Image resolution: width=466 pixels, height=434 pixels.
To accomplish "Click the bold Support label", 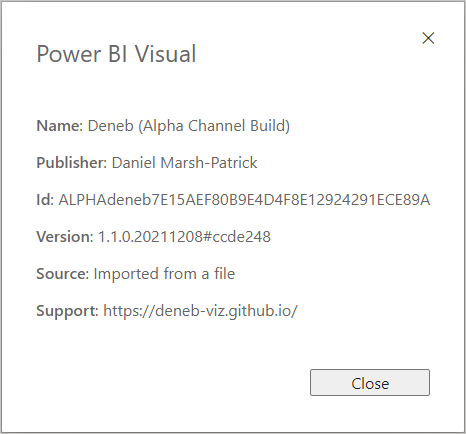I will click(x=67, y=311).
